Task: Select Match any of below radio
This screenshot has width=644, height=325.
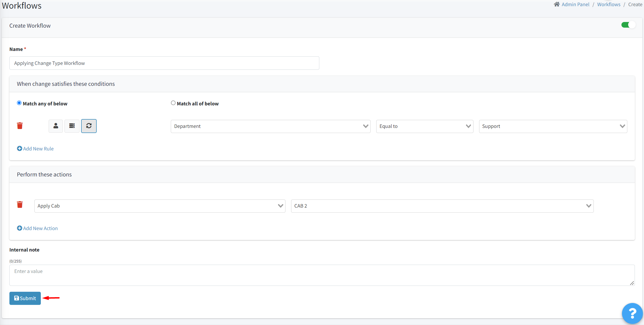Action: pyautogui.click(x=19, y=103)
